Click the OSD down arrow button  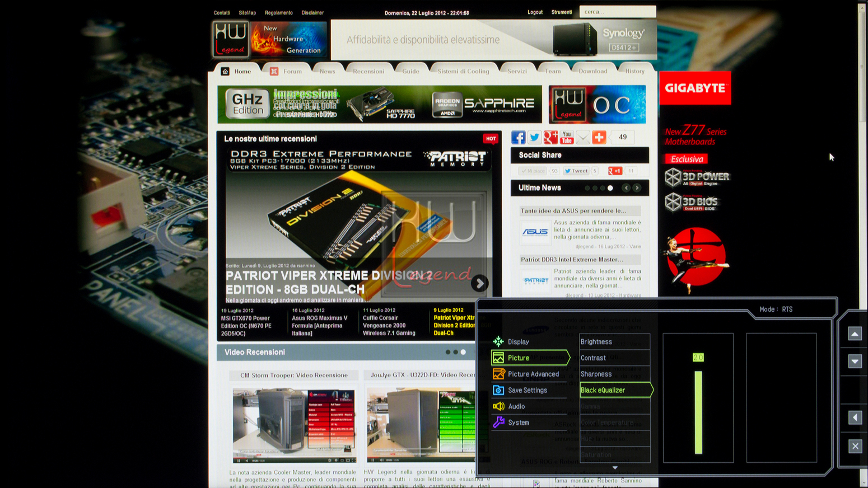coord(855,361)
